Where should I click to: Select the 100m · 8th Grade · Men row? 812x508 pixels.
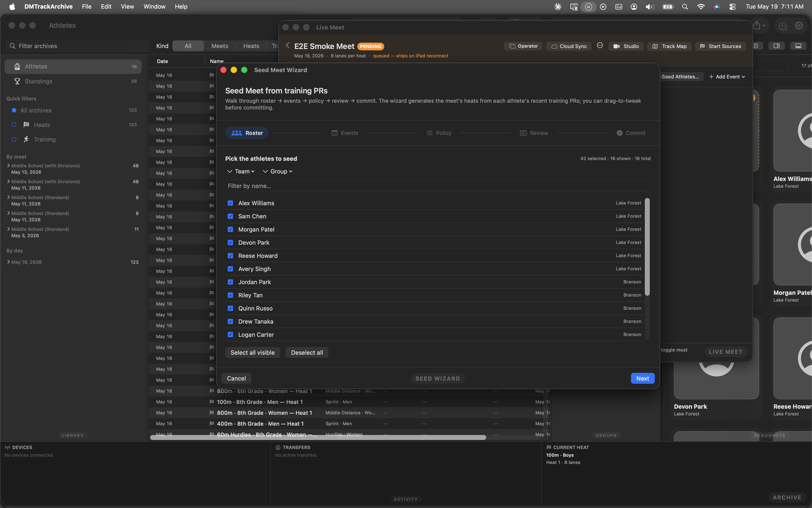tap(349, 402)
